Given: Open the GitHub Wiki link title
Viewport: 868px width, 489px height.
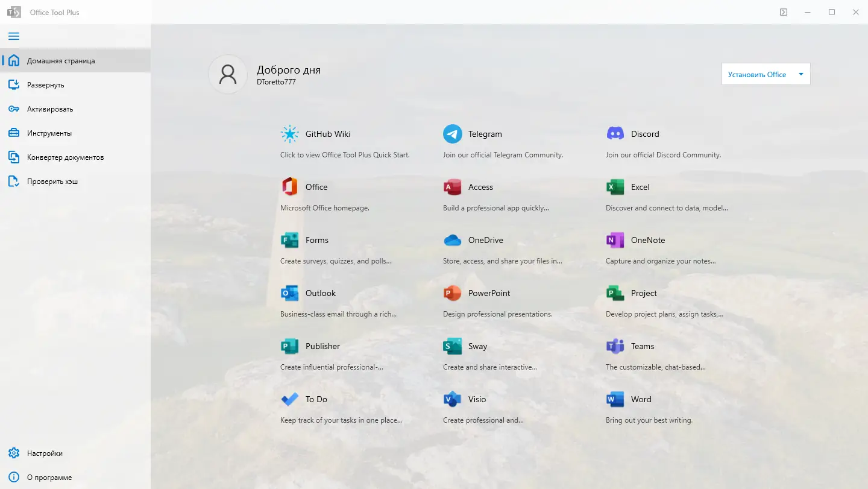Looking at the screenshot, I should click(x=328, y=134).
